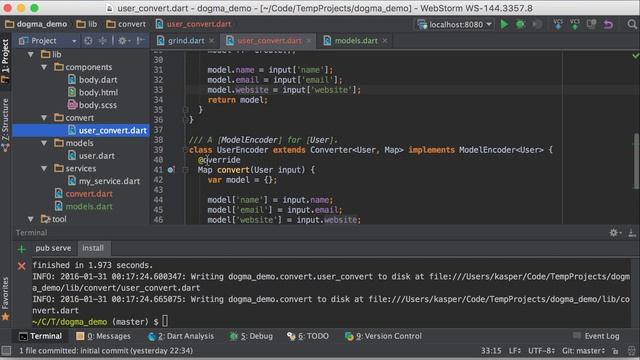Open 6: TODO tool window
The height and width of the screenshot is (360, 640).
click(x=307, y=336)
